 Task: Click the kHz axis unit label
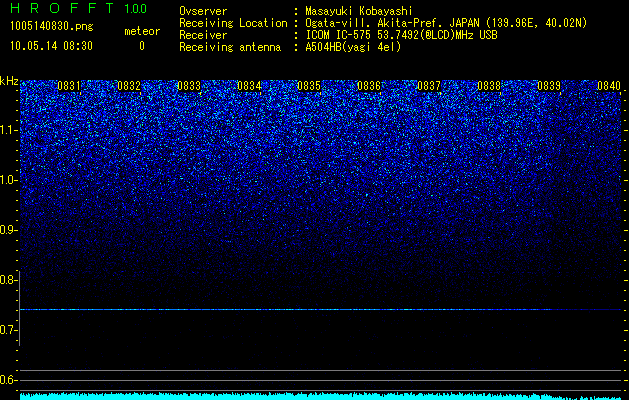(x=9, y=81)
